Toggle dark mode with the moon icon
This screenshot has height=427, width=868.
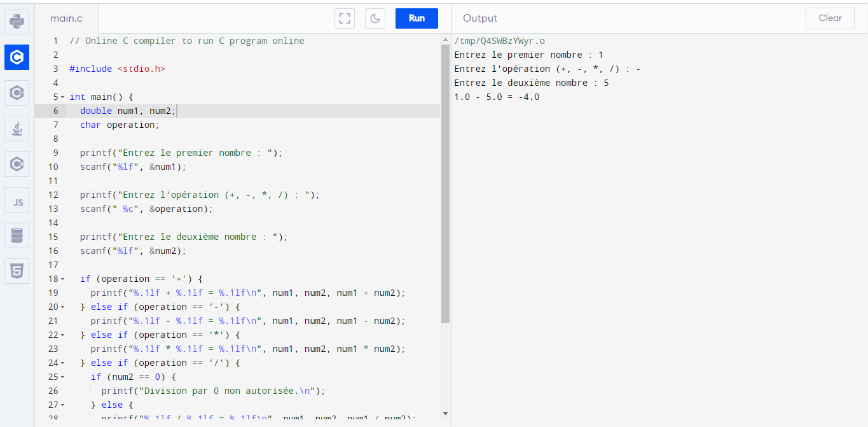[x=375, y=18]
